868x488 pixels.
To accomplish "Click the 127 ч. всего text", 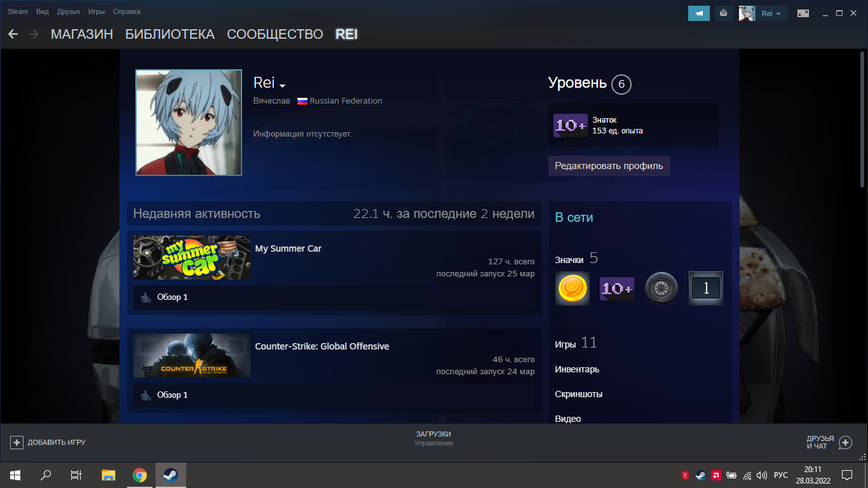I will [x=511, y=261].
